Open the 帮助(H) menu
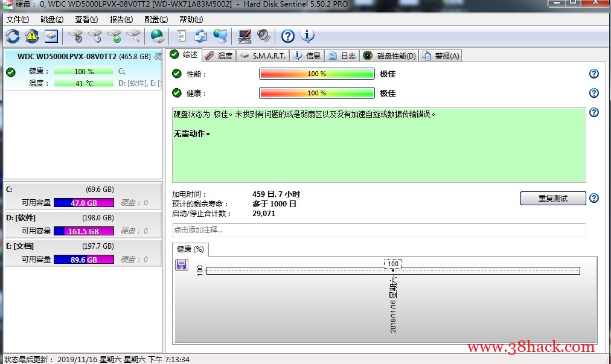The width and height of the screenshot is (611, 364). (x=191, y=19)
